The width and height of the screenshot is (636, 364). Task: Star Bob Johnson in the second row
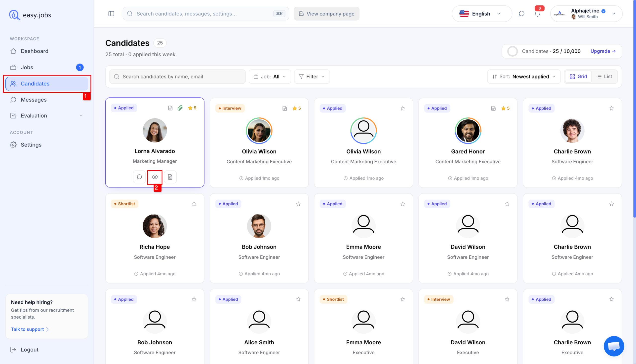[x=298, y=204]
